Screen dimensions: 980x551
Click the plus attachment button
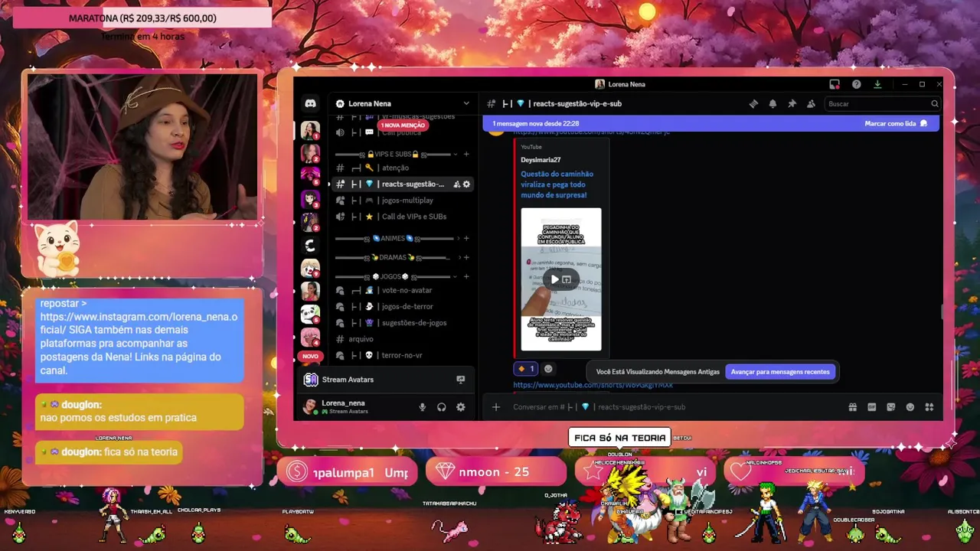point(496,407)
